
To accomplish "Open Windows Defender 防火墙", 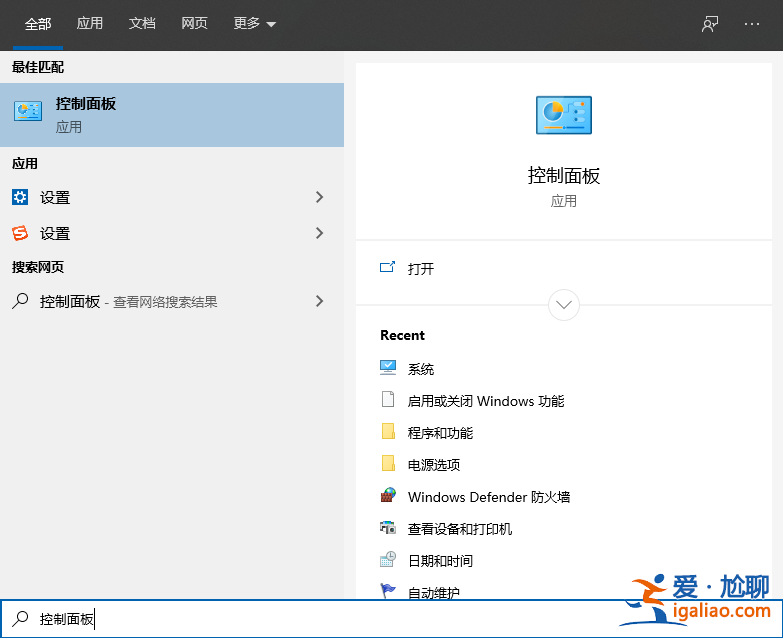I will (x=489, y=497).
